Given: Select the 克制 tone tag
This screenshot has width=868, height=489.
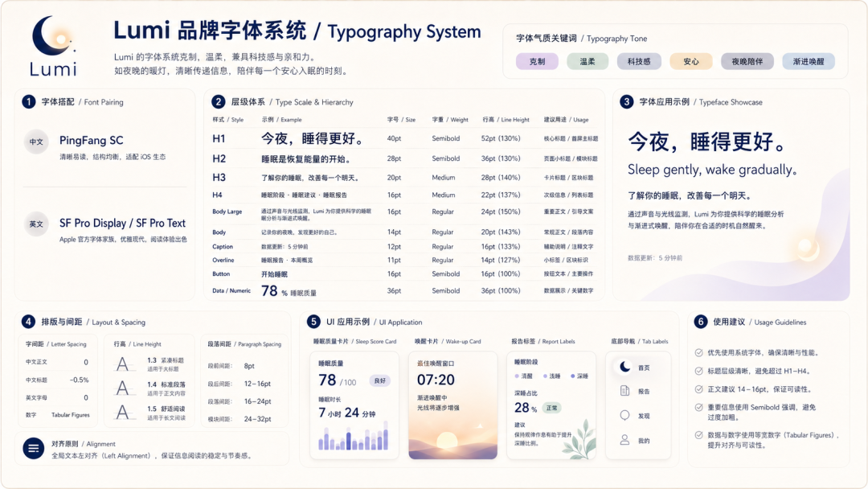Looking at the screenshot, I should pos(537,61).
